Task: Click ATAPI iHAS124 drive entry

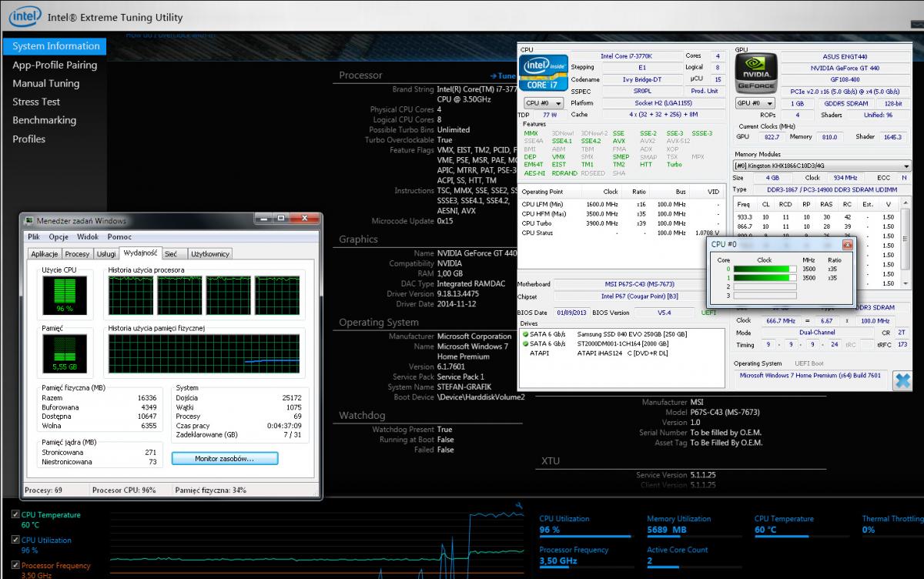Action: [x=622, y=353]
